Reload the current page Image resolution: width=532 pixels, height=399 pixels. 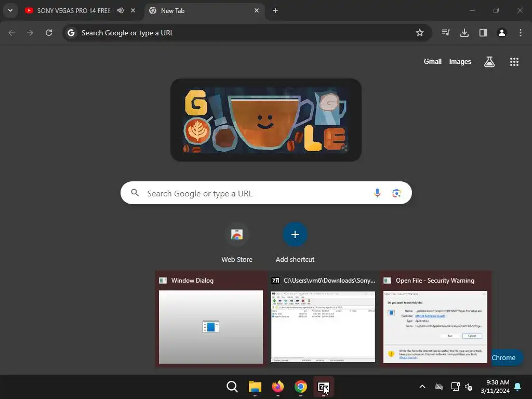click(49, 33)
